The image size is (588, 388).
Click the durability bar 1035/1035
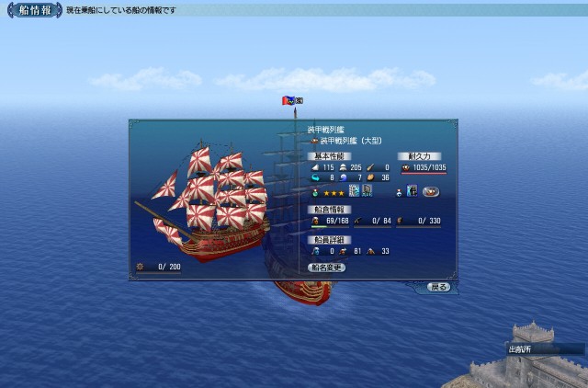(424, 168)
